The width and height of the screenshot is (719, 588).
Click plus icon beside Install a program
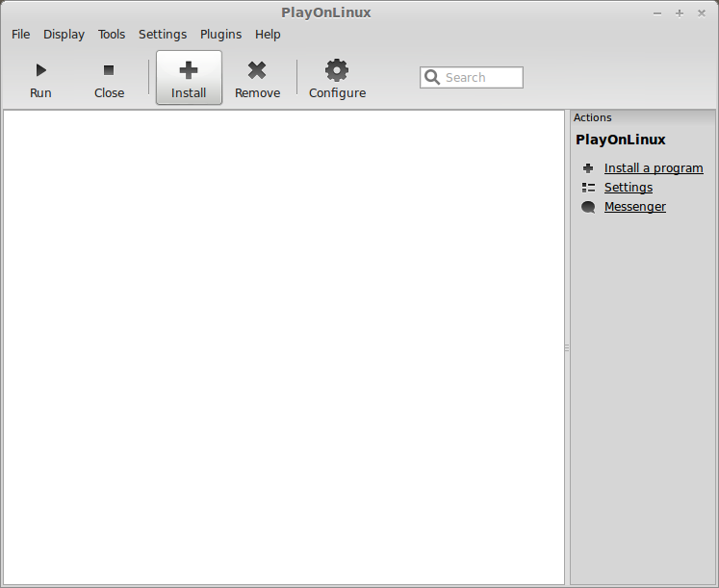click(588, 168)
